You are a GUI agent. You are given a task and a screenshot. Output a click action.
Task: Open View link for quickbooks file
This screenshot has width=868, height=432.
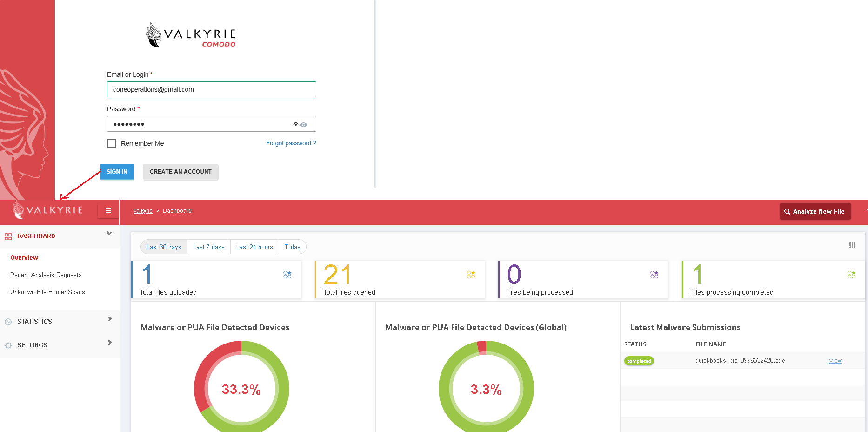835,361
